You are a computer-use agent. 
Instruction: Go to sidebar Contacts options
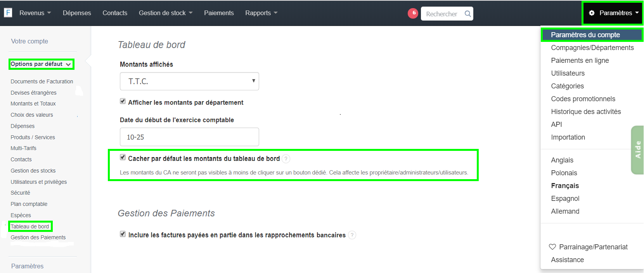(21, 159)
